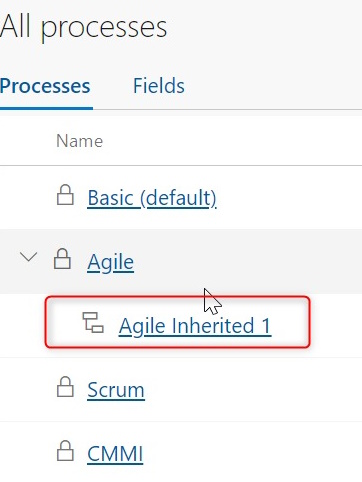Click the lock icon next to CMMI
Viewport: 362px width, 482px height.
[65, 451]
